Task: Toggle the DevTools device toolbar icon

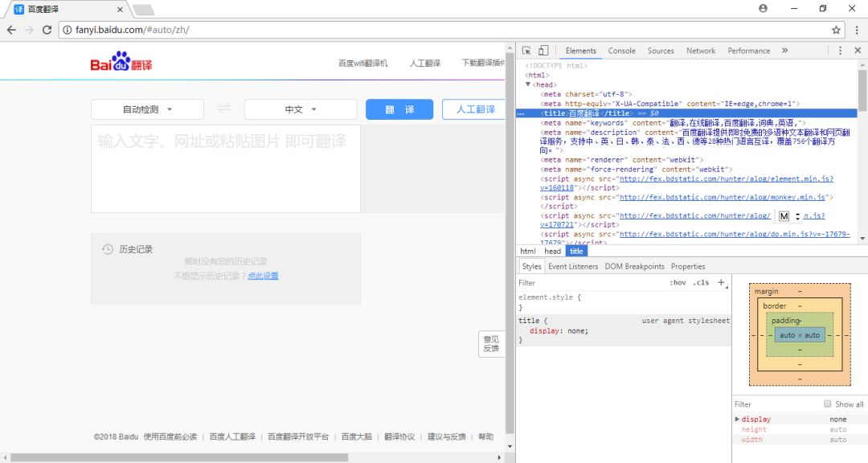Action: (x=543, y=51)
